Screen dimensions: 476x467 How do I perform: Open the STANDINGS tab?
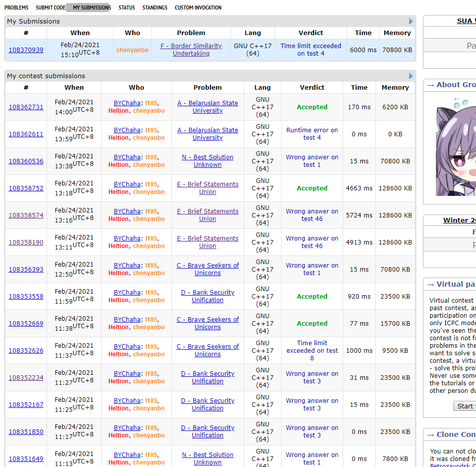155,8
